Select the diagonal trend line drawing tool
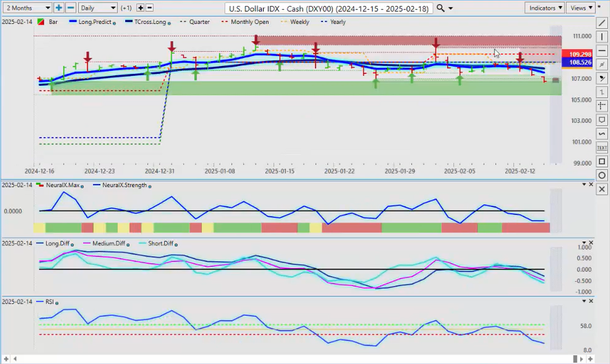 coord(601,22)
